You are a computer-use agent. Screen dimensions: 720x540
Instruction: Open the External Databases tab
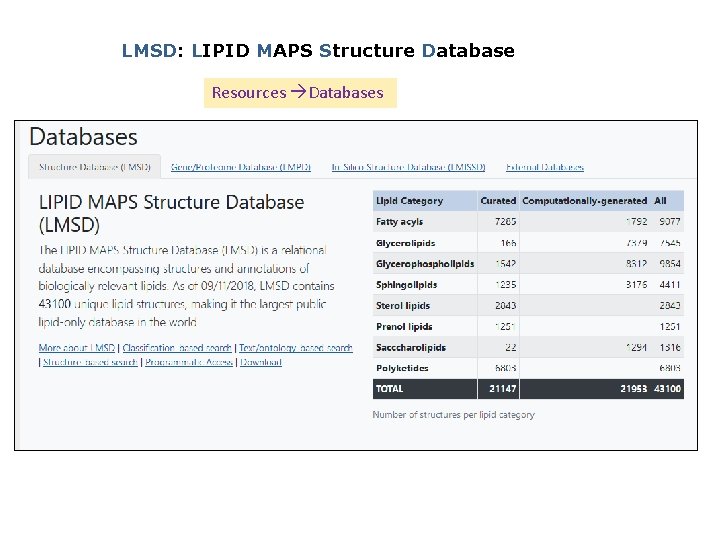(x=545, y=167)
